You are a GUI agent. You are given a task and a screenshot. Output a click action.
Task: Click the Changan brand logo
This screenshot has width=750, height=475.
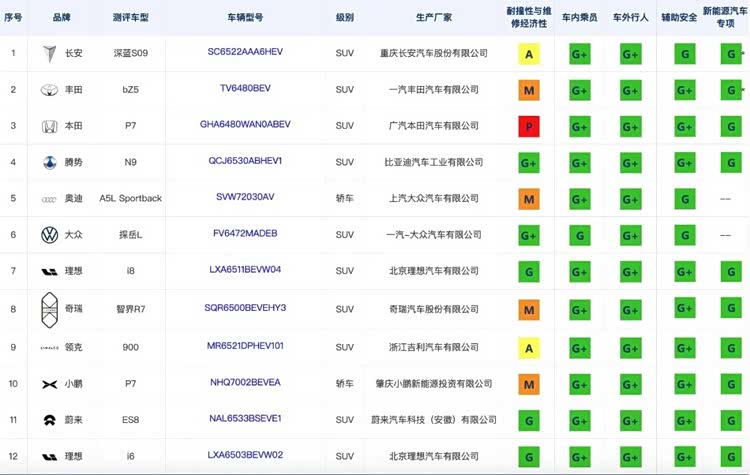pos(49,54)
